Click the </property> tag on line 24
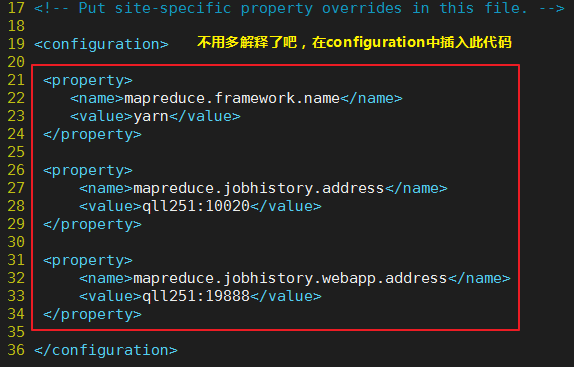This screenshot has height=367, width=574. click(92, 134)
